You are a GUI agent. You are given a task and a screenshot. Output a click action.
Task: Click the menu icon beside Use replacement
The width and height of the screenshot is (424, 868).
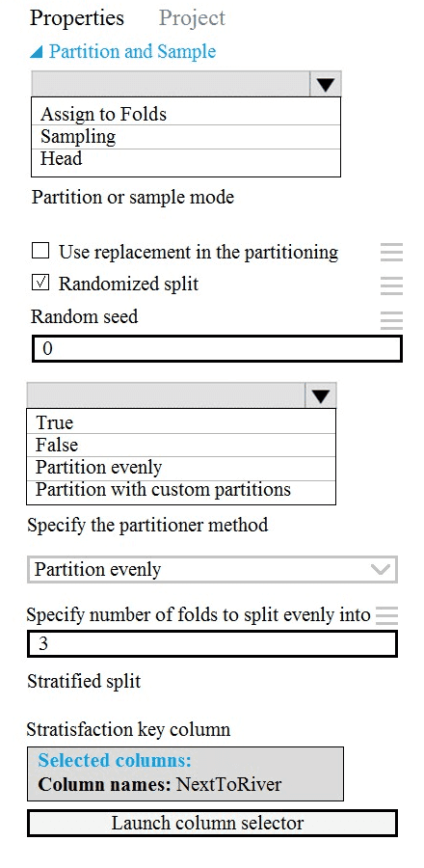391,252
